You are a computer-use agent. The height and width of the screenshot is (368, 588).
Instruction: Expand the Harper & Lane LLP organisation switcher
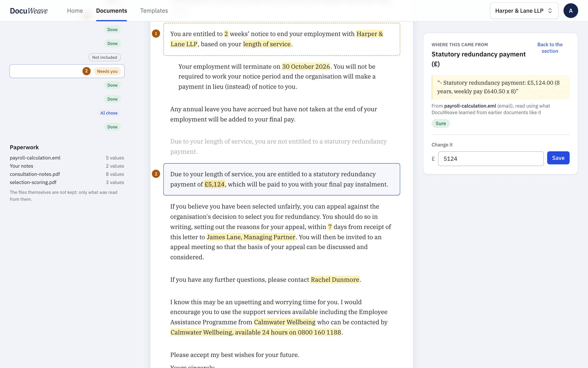click(524, 11)
